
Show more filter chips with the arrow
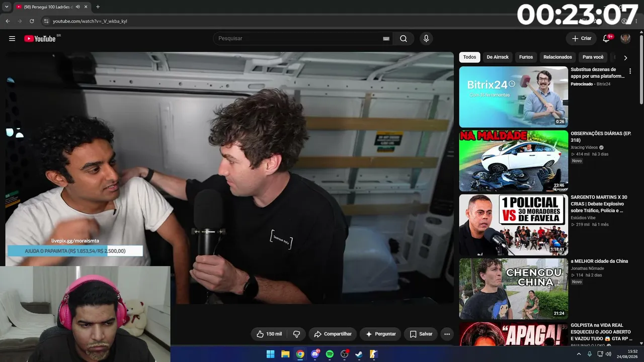click(x=625, y=57)
